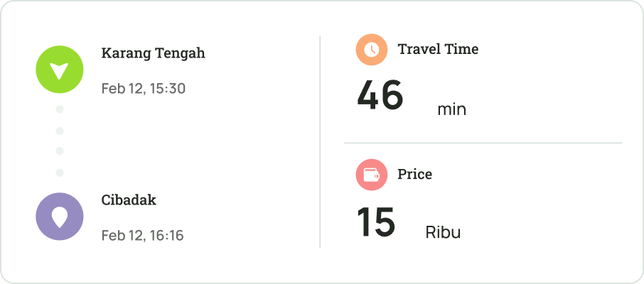Click the Price heading
The width and height of the screenshot is (644, 284).
click(414, 174)
